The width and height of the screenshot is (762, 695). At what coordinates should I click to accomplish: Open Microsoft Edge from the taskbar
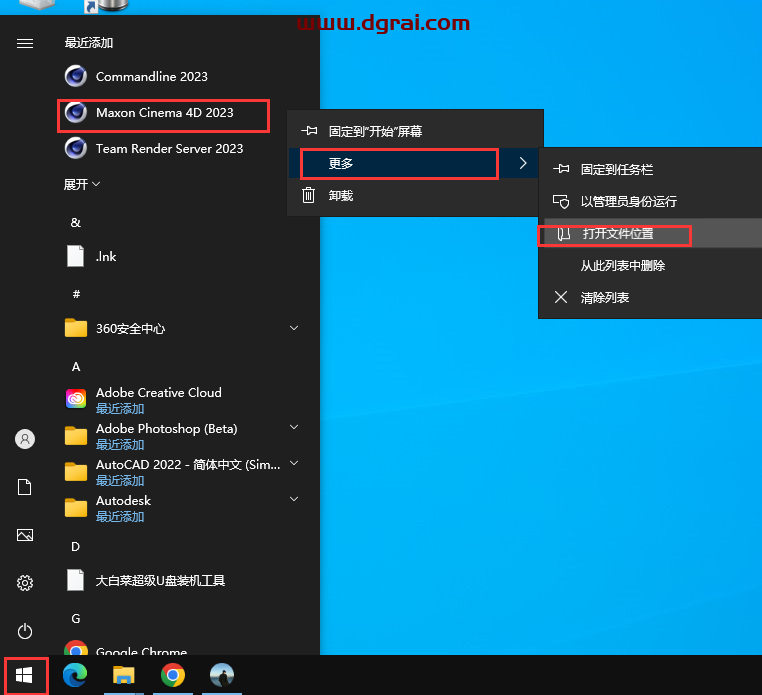(75, 675)
